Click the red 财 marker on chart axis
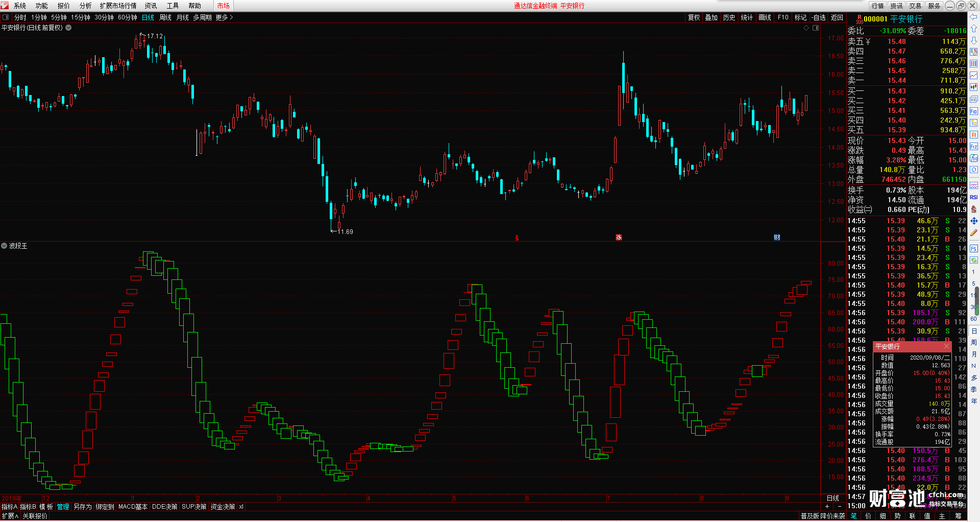Screen dimensions: 980x522 776,238
